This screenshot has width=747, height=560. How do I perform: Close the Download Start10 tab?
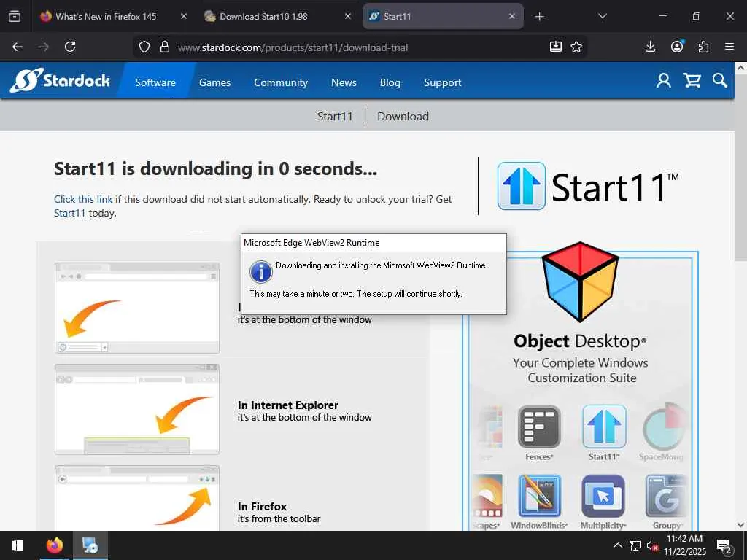point(348,16)
